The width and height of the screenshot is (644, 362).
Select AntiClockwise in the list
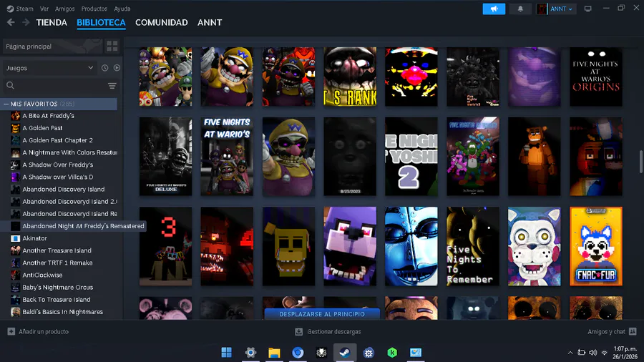59,275
